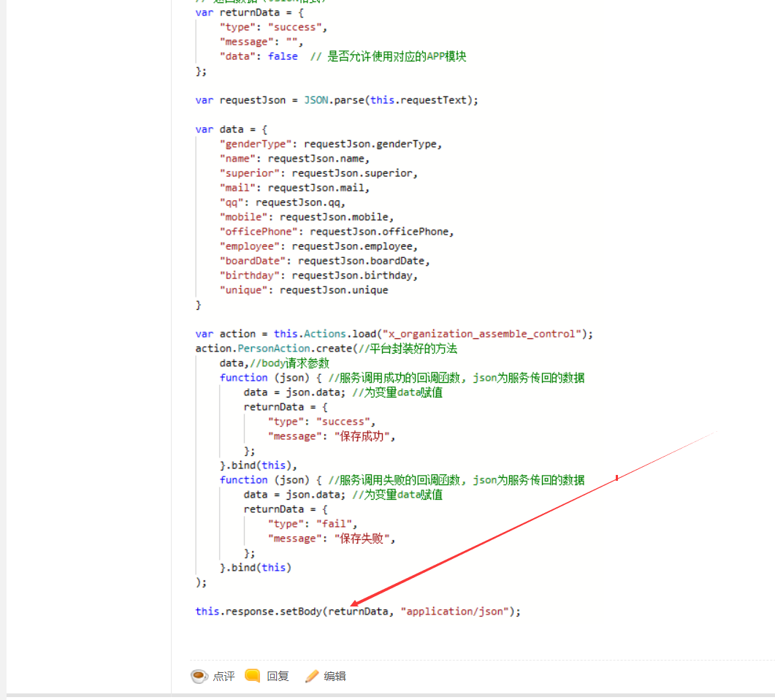775x700 pixels.
Task: Click the "mail": requestJson.mail line
Action: coord(294,188)
